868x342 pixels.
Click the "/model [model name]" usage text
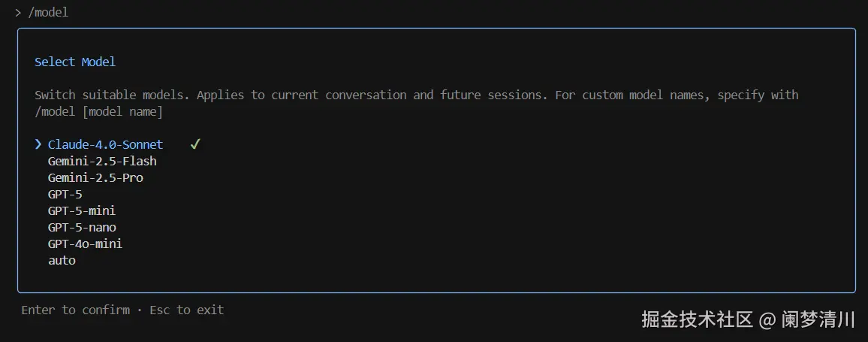[x=98, y=111]
